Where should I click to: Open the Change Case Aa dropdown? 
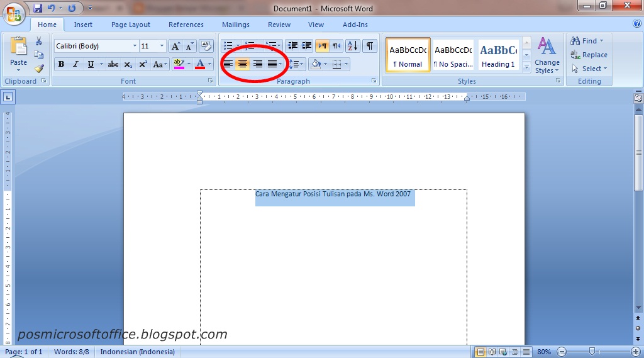(x=160, y=64)
